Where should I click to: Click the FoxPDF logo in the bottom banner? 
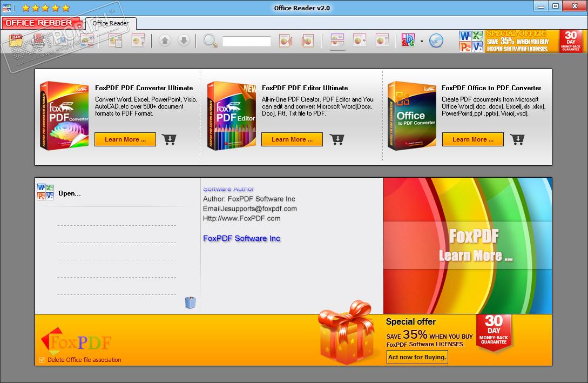[x=76, y=341]
